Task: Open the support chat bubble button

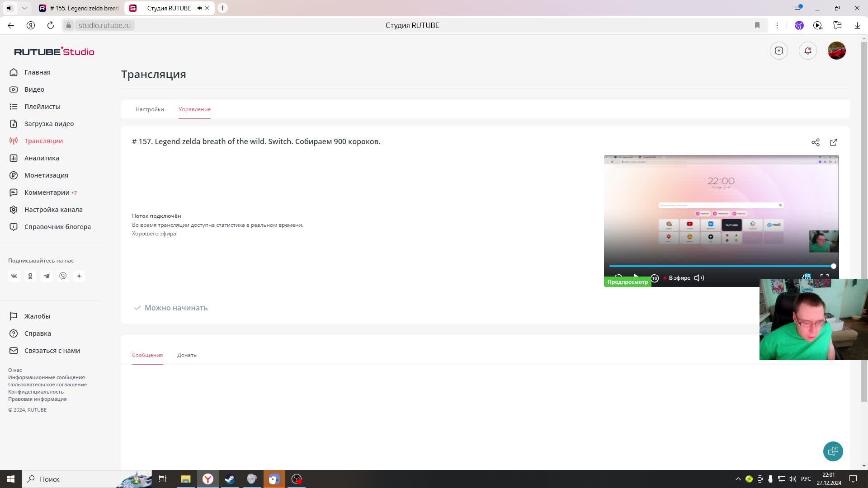Action: click(x=833, y=451)
